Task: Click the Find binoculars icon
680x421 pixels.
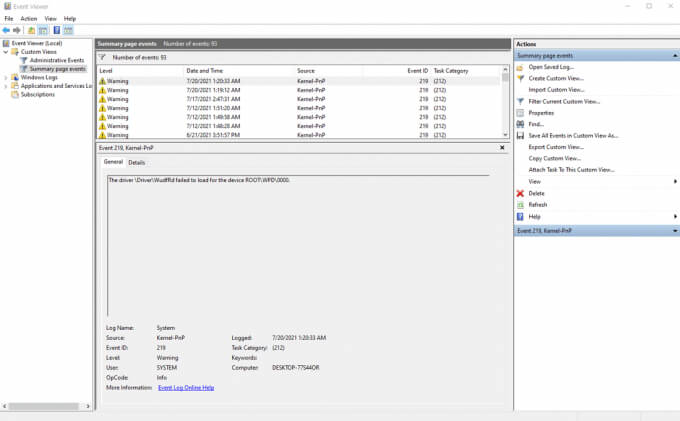Action: (520, 124)
